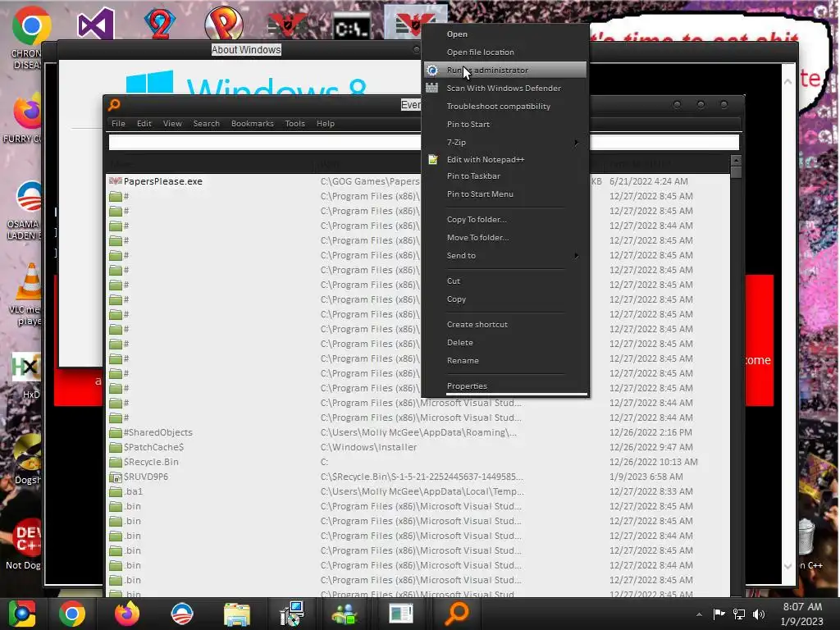Open Firefox from the taskbar
The height and width of the screenshot is (630, 840).
click(x=127, y=614)
